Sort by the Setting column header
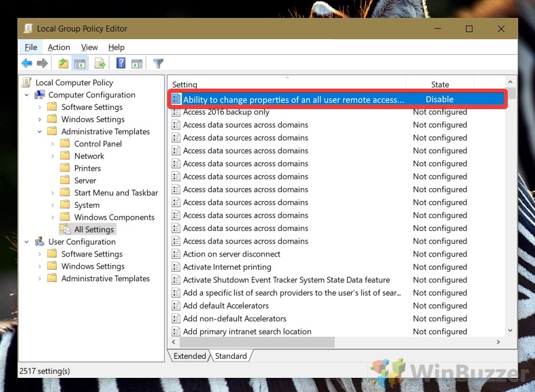 click(287, 84)
